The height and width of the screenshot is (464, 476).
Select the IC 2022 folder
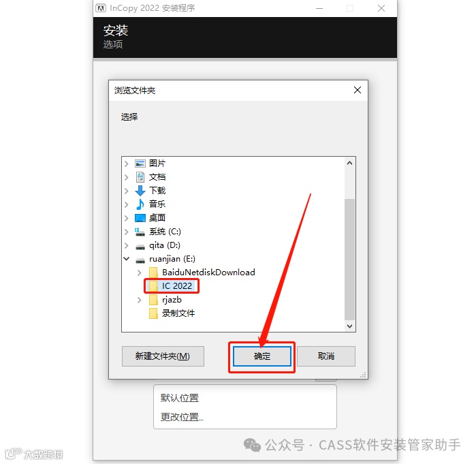pos(172,286)
